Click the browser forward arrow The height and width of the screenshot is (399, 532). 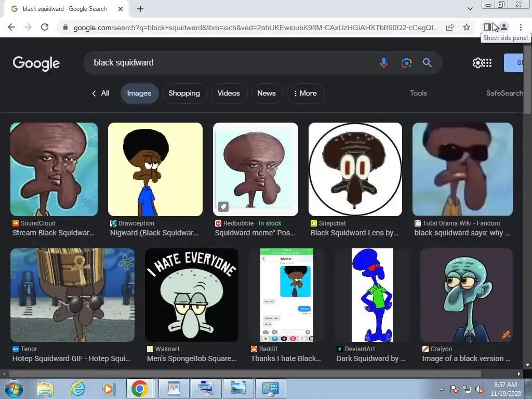click(x=28, y=27)
